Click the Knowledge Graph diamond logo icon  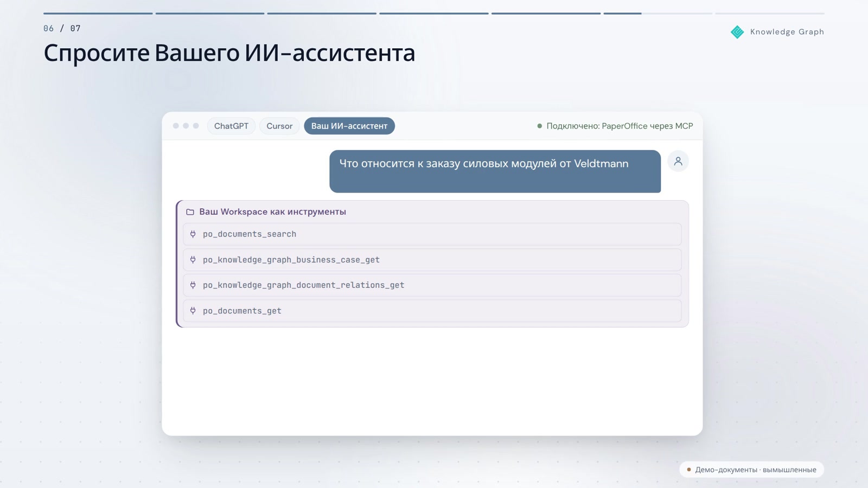(x=737, y=32)
